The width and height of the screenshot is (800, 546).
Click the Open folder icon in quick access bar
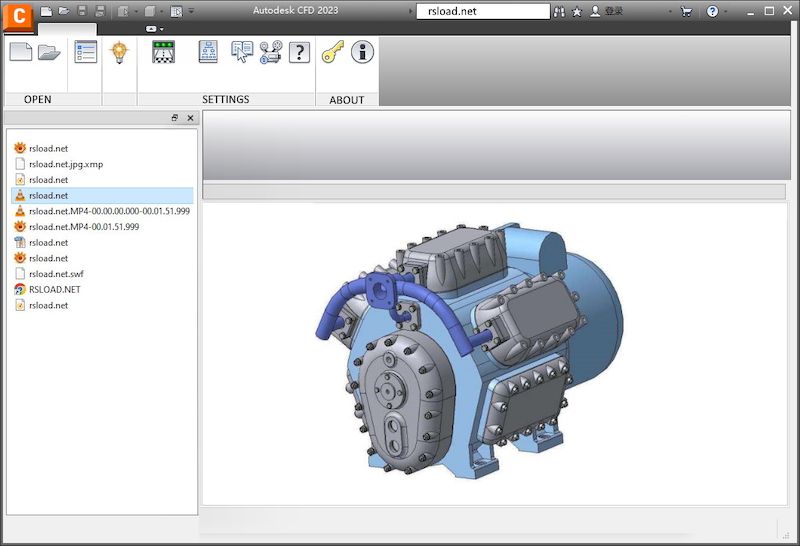click(x=64, y=11)
